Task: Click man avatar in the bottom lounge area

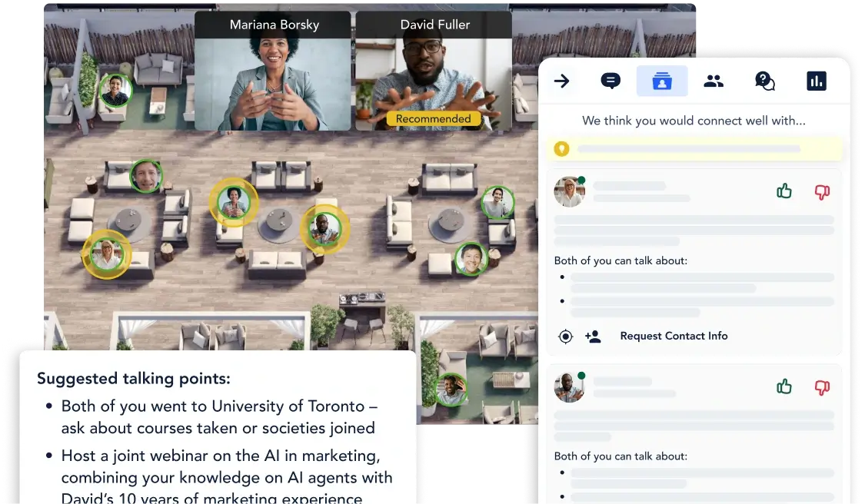Action: coord(451,390)
